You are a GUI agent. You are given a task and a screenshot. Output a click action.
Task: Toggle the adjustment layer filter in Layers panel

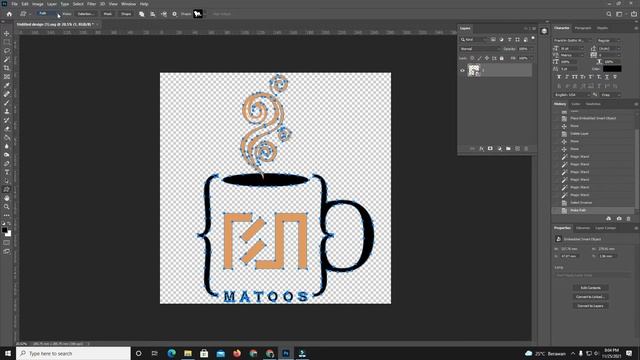501,40
